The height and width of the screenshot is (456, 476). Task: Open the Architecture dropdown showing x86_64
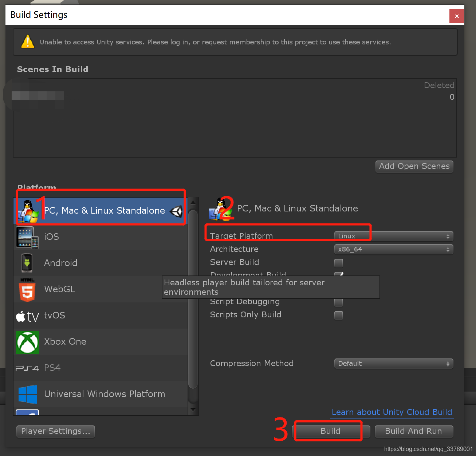[x=394, y=249]
